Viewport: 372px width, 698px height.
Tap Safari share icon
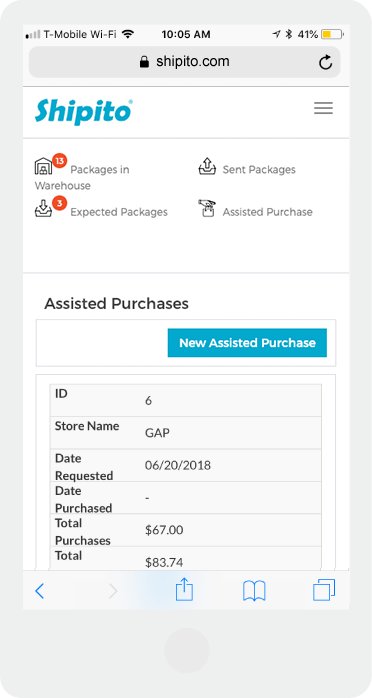tap(184, 591)
